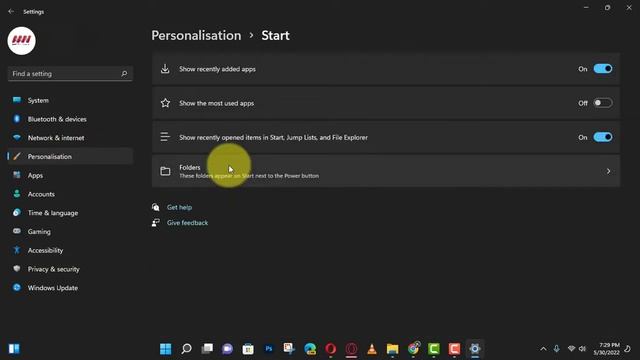
Task: Click the back arrow in Settings title bar
Action: pyautogui.click(x=11, y=12)
